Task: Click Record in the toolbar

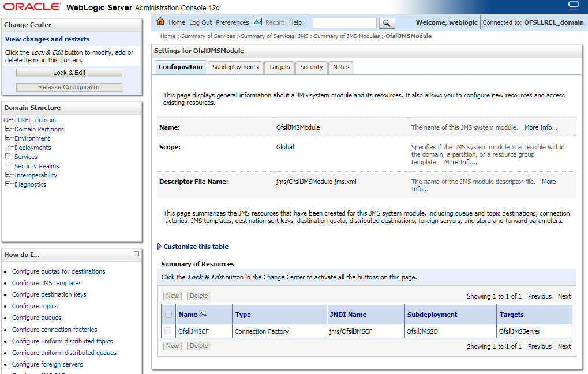Action: pyautogui.click(x=275, y=22)
